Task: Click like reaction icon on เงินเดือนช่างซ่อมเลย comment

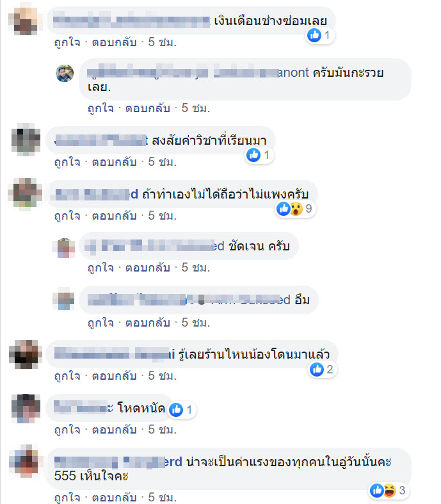Action: 314,35
